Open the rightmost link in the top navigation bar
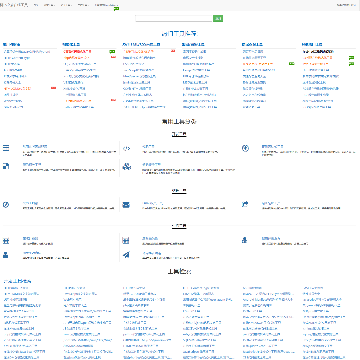360x360 pixels. coord(346,5)
